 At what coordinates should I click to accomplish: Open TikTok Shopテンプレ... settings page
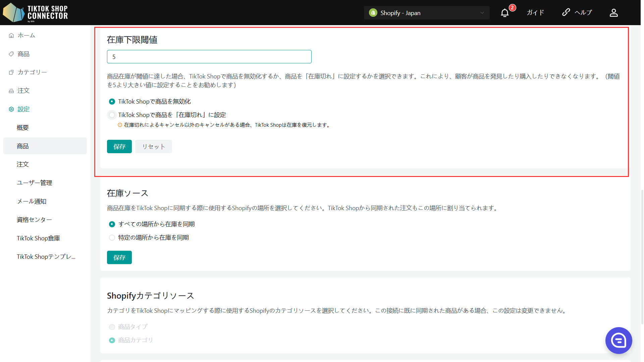tap(45, 256)
